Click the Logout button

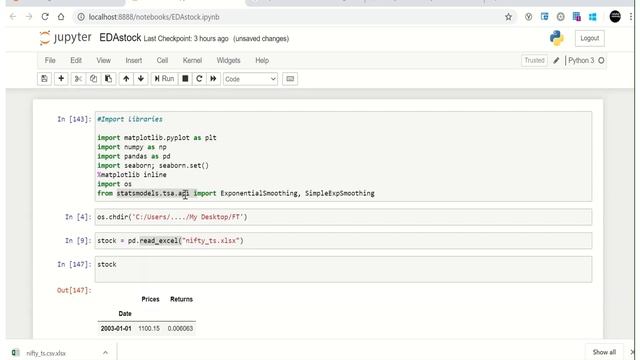pos(590,38)
